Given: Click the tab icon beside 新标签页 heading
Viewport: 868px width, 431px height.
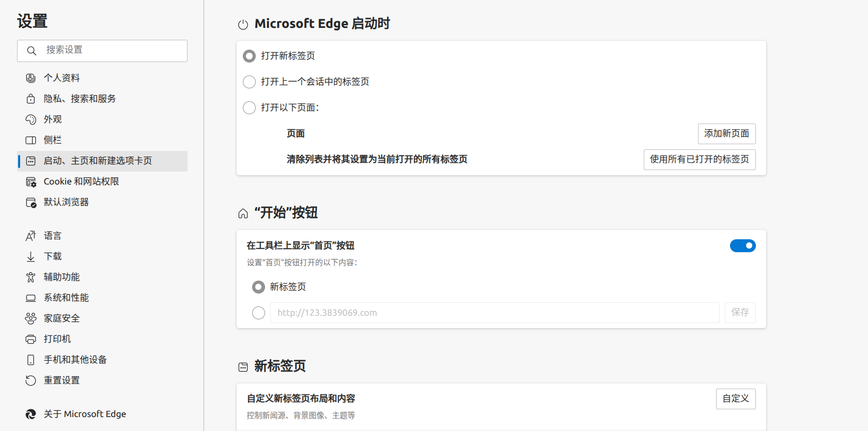Looking at the screenshot, I should point(243,367).
